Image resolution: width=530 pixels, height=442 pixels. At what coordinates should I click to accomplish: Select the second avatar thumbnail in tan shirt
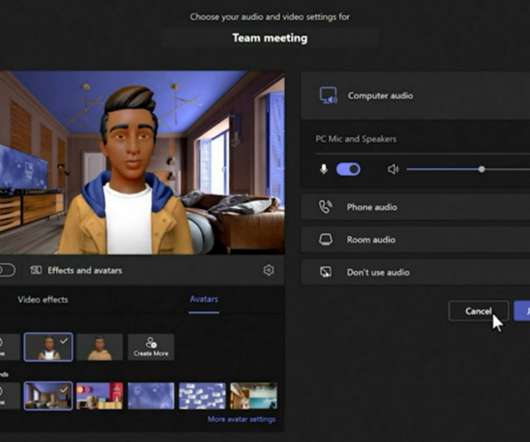[100, 347]
